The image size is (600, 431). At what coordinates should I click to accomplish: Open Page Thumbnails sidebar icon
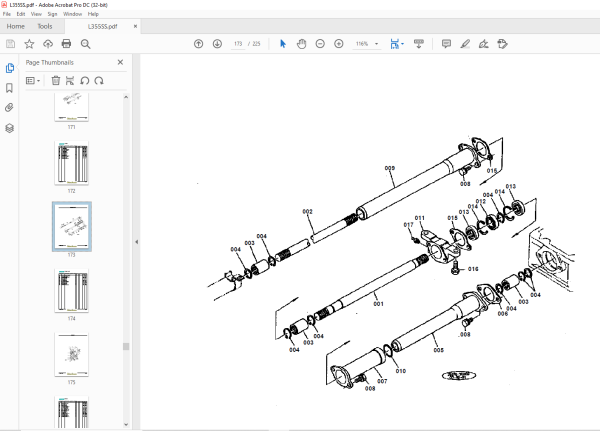(x=10, y=68)
